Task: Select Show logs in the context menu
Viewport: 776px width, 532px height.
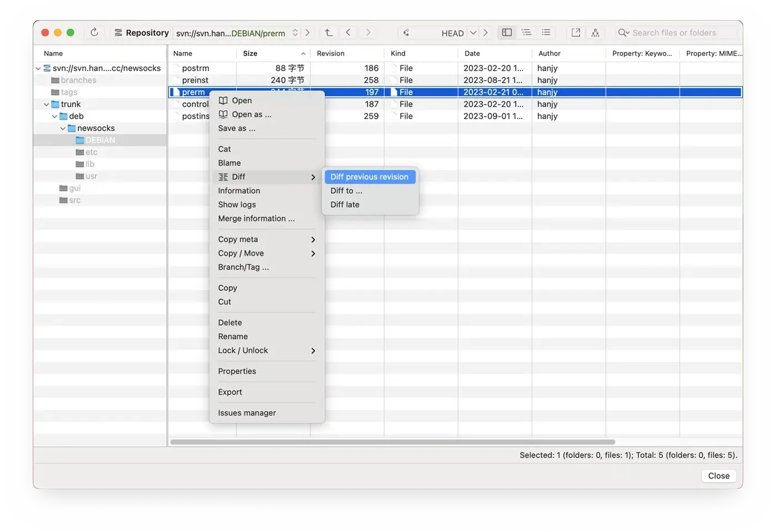Action: click(x=237, y=204)
